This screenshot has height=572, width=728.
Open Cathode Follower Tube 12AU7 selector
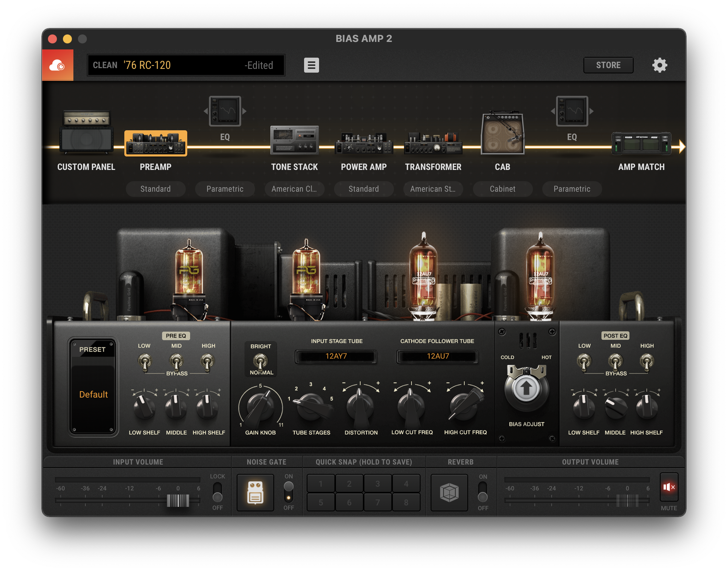[437, 356]
